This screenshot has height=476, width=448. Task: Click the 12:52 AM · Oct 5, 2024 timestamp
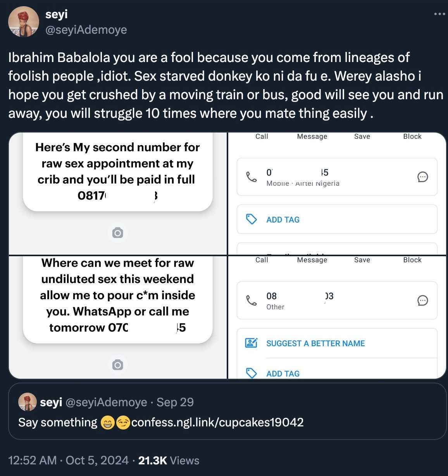coord(68,460)
